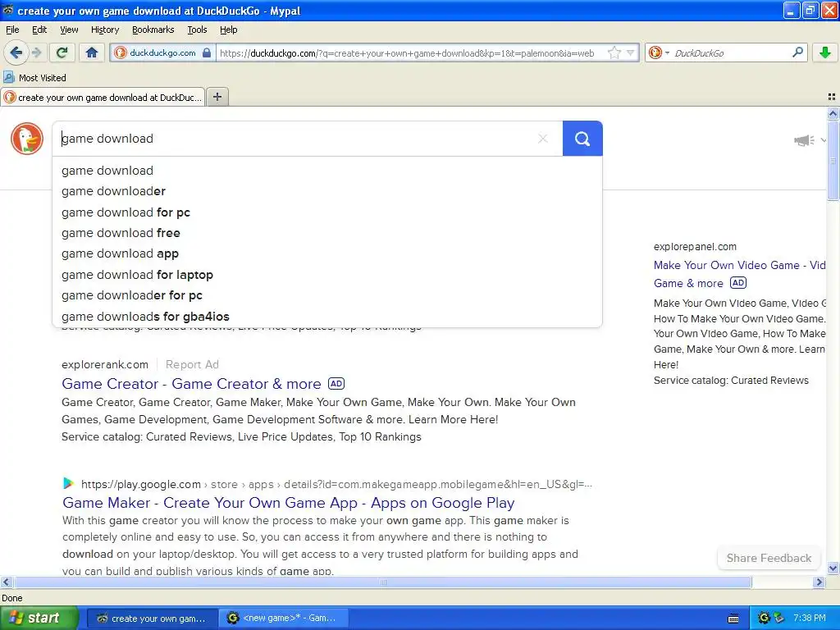
Task: Open the Bookmarks menu
Action: click(x=153, y=30)
